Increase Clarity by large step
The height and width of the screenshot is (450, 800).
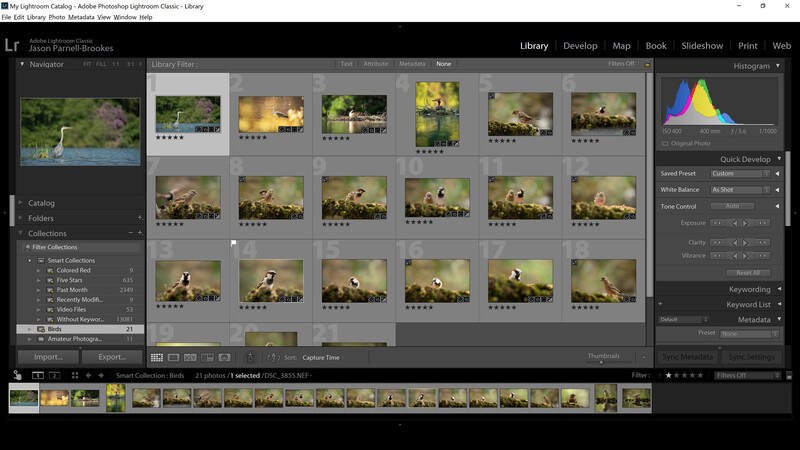coord(762,242)
